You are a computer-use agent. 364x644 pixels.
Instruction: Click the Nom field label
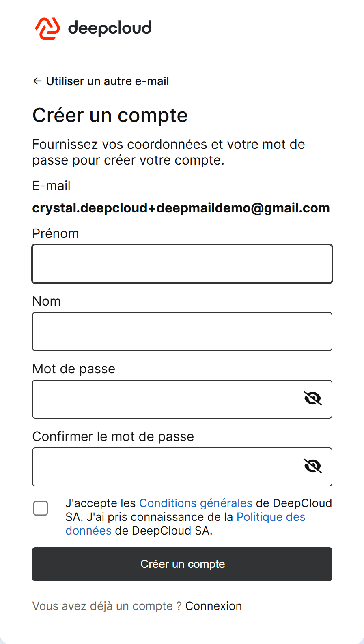click(47, 301)
